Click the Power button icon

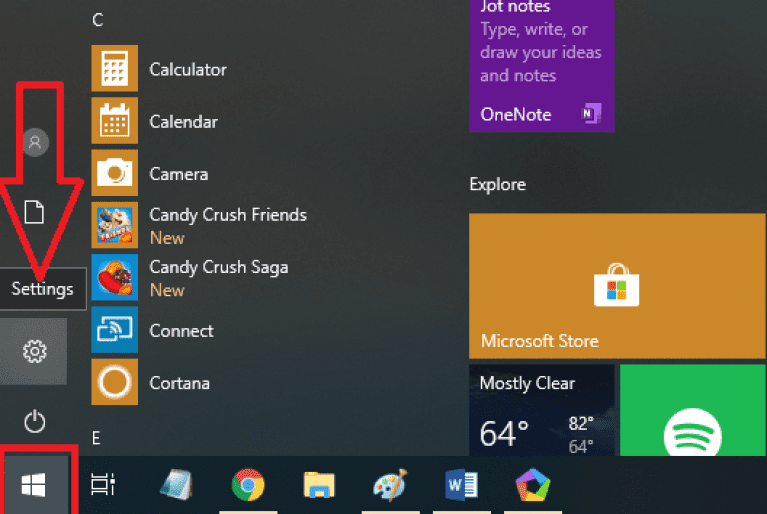(x=35, y=420)
